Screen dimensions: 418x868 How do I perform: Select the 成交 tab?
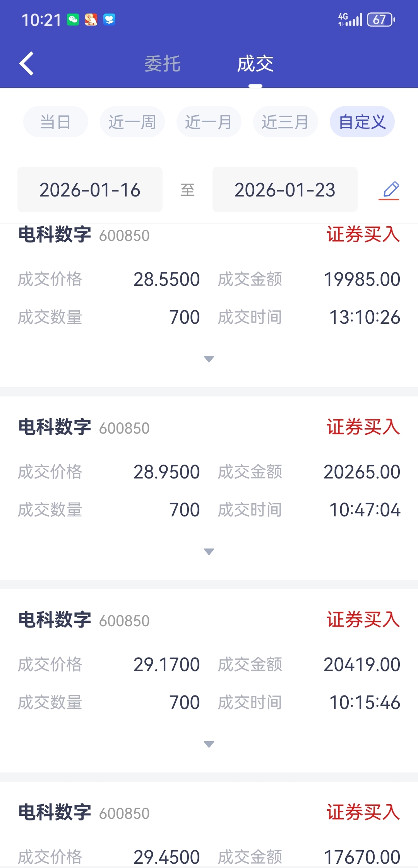[x=255, y=64]
